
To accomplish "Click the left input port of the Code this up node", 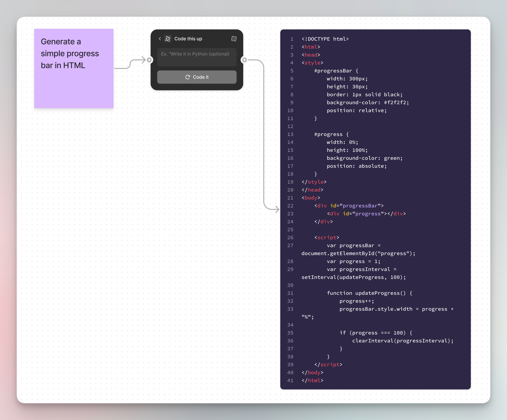I will (149, 60).
